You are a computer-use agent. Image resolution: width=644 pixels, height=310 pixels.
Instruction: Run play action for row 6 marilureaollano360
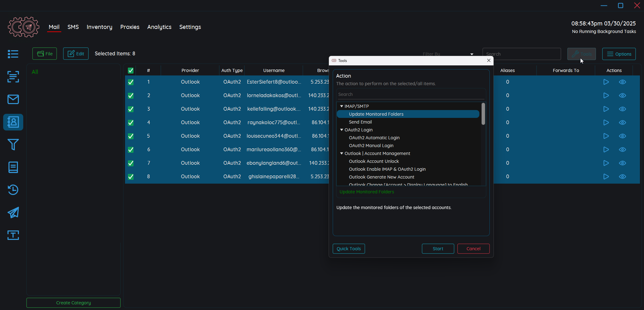606,150
